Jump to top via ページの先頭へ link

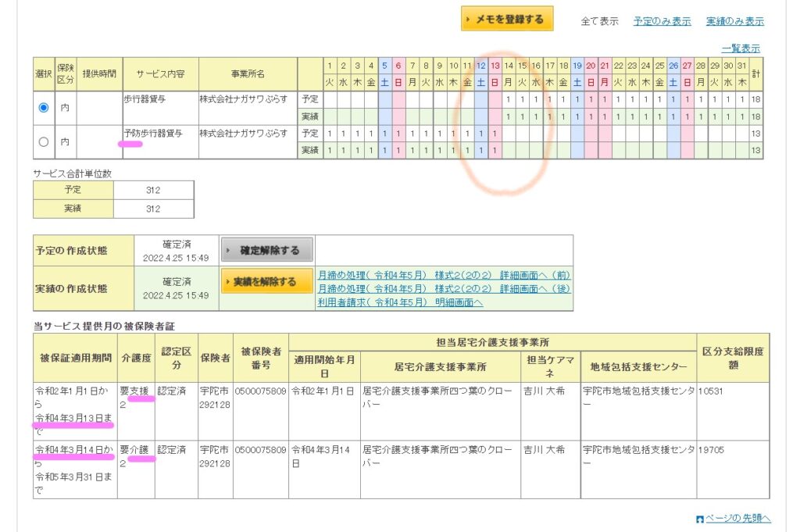tap(738, 519)
